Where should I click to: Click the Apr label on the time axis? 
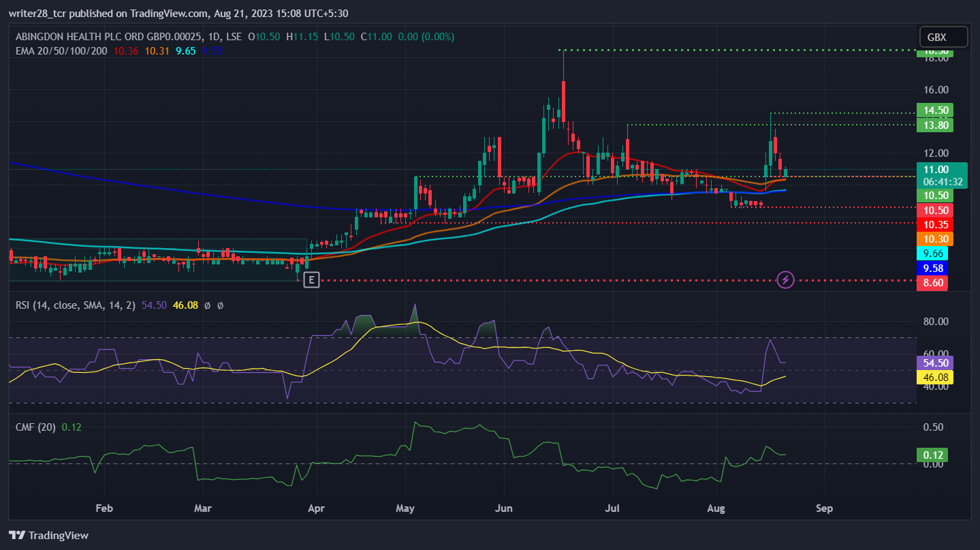(315, 508)
